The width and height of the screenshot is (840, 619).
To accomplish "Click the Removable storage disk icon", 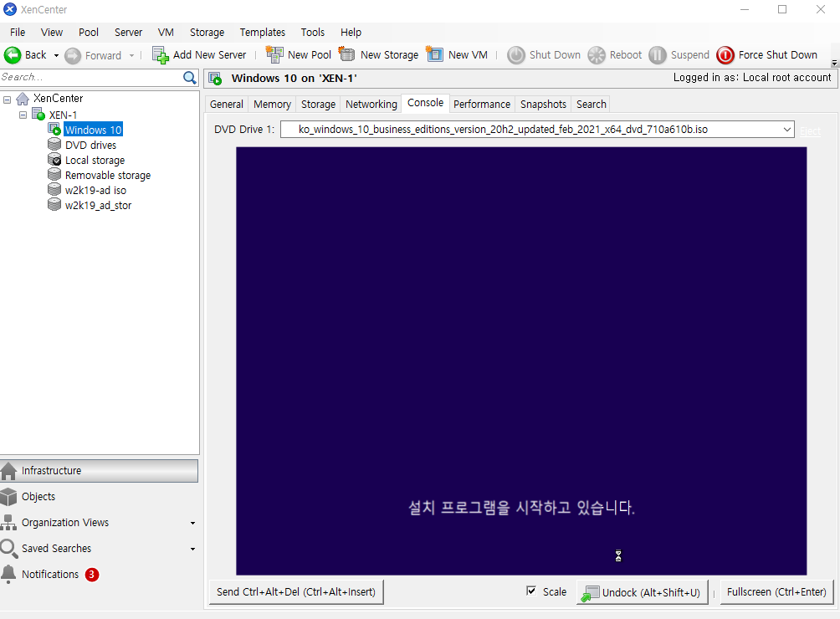I will click(54, 175).
